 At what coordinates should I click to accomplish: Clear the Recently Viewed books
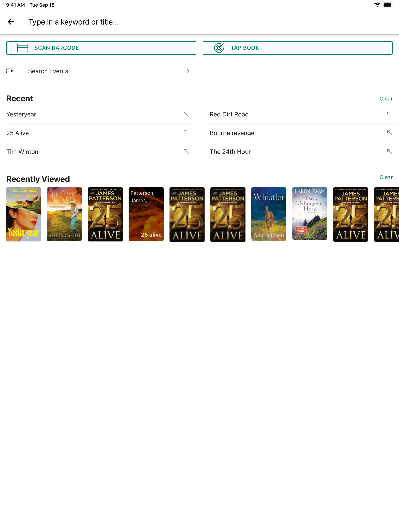click(386, 177)
